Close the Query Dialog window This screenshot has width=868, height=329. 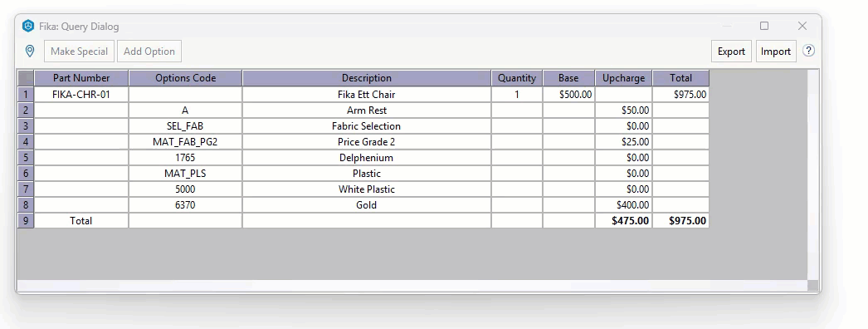[802, 26]
